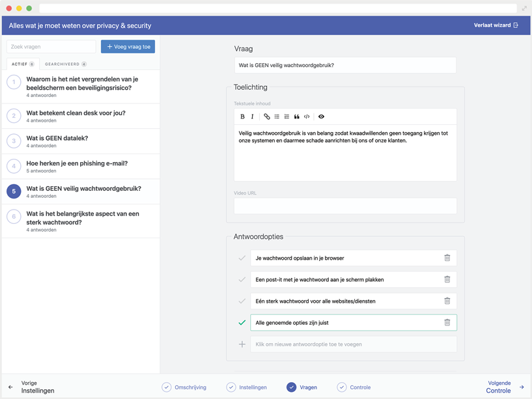Delete the answer 'Je wachtwoord opslaan in je browser'
Viewport: 532px width, 399px height.
447,258
